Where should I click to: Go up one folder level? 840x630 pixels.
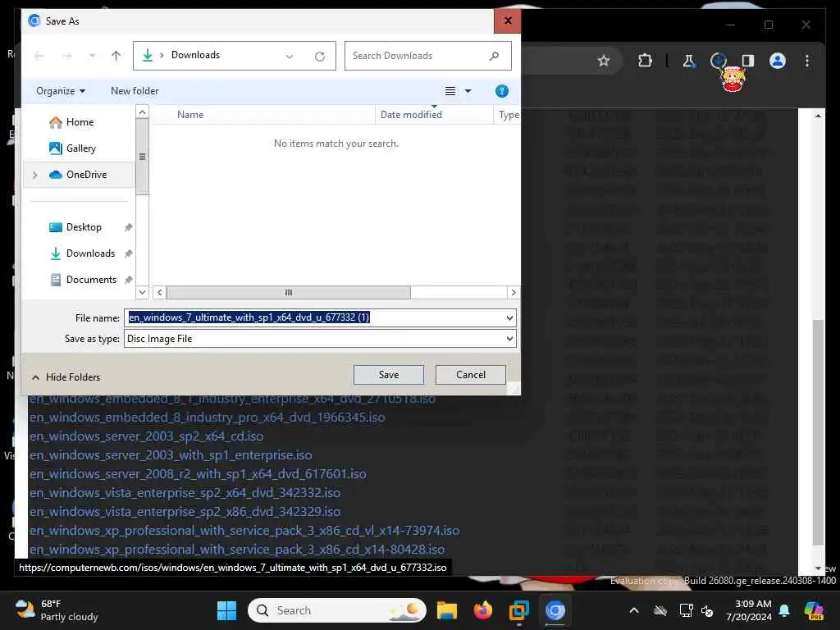[x=116, y=56]
